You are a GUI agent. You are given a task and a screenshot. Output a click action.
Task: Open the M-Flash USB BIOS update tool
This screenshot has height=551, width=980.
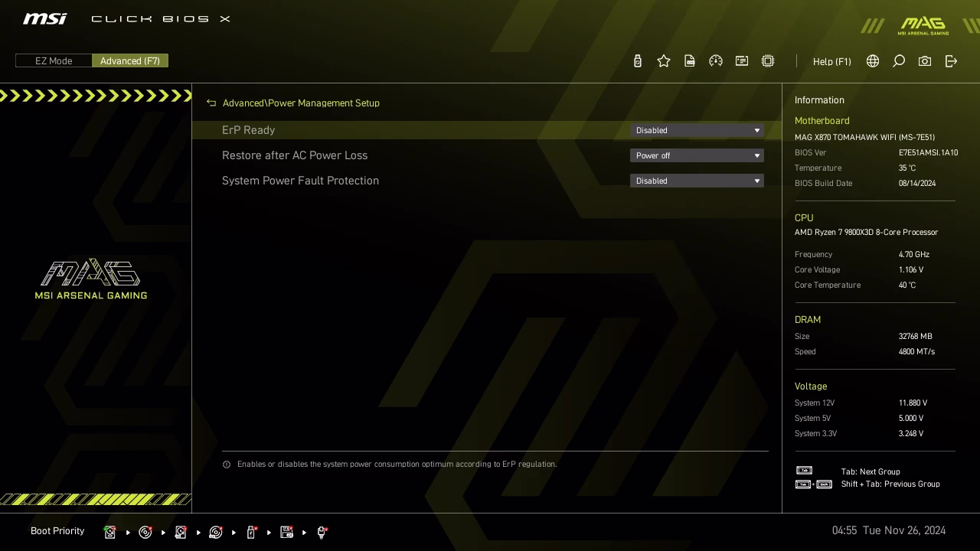(x=637, y=61)
